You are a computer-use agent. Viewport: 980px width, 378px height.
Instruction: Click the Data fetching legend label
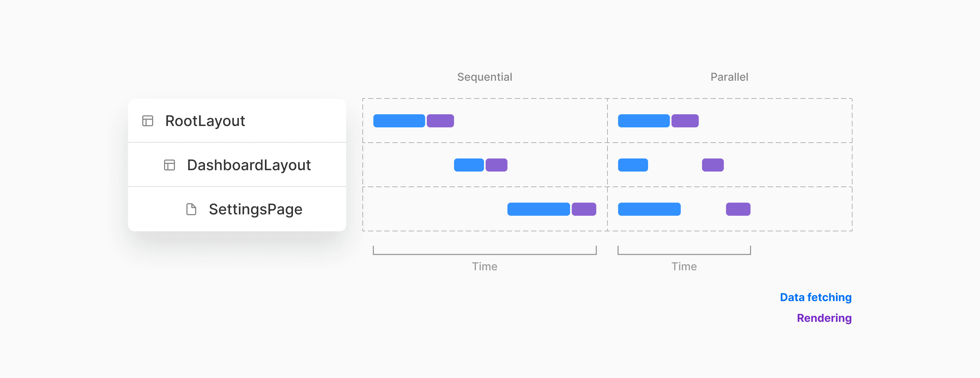tap(816, 297)
